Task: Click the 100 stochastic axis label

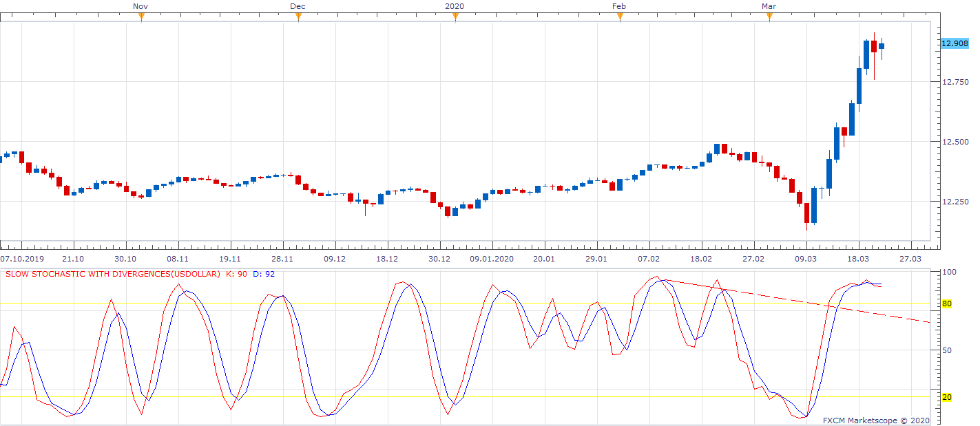Action: point(949,273)
